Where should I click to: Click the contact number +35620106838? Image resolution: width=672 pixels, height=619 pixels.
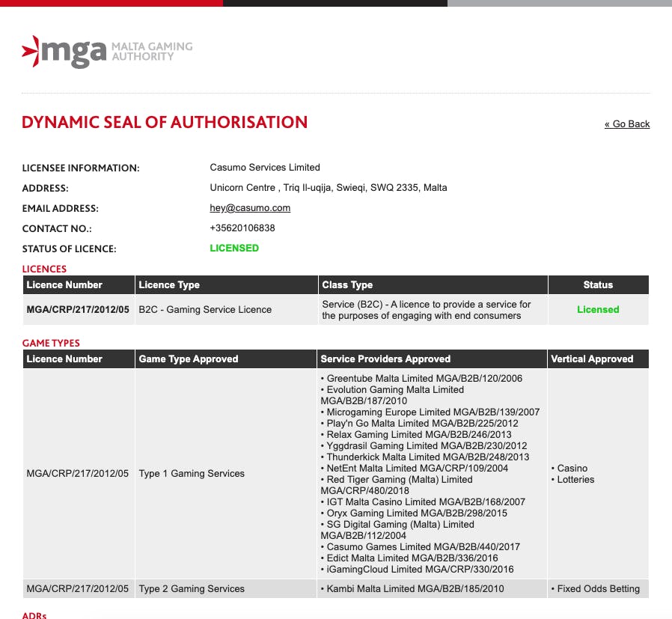pyautogui.click(x=242, y=228)
